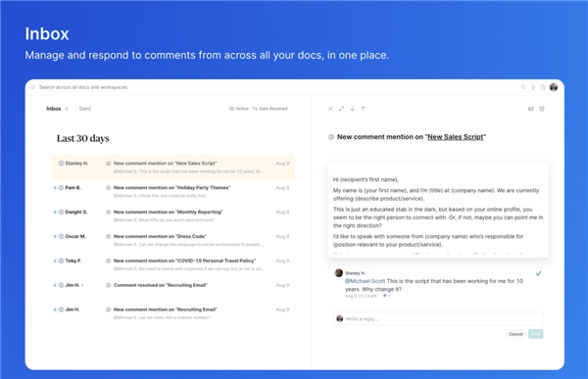The image size is (588, 379).
Task: Click the document icon next to avatar
Action: 542,87
